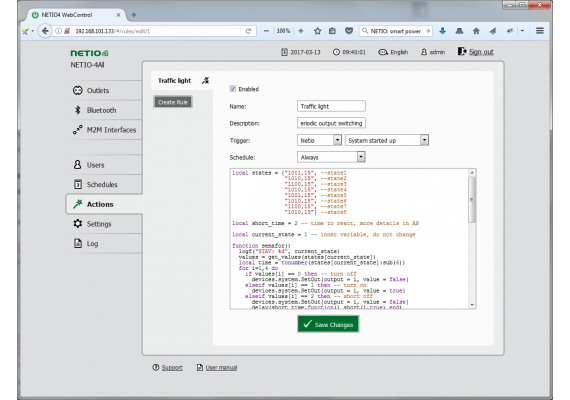Click the Create Rule button
Image resolution: width=570 pixels, height=400 pixels.
pyautogui.click(x=173, y=102)
